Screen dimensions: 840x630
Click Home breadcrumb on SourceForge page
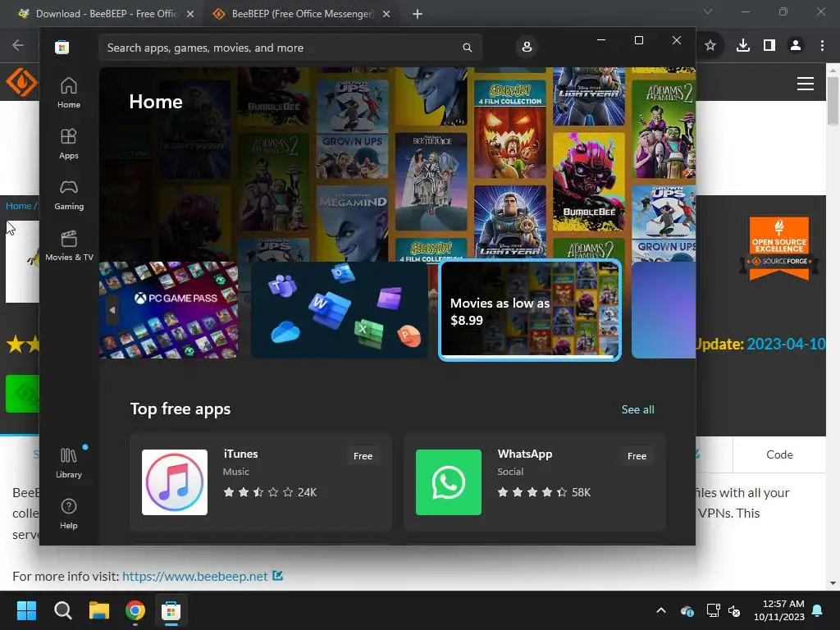point(19,206)
